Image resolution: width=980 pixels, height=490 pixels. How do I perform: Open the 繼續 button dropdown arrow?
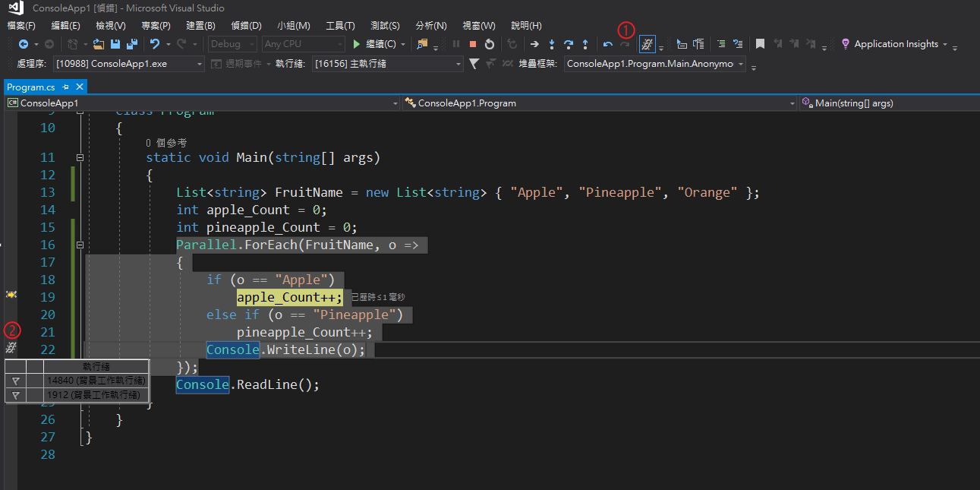coord(403,45)
